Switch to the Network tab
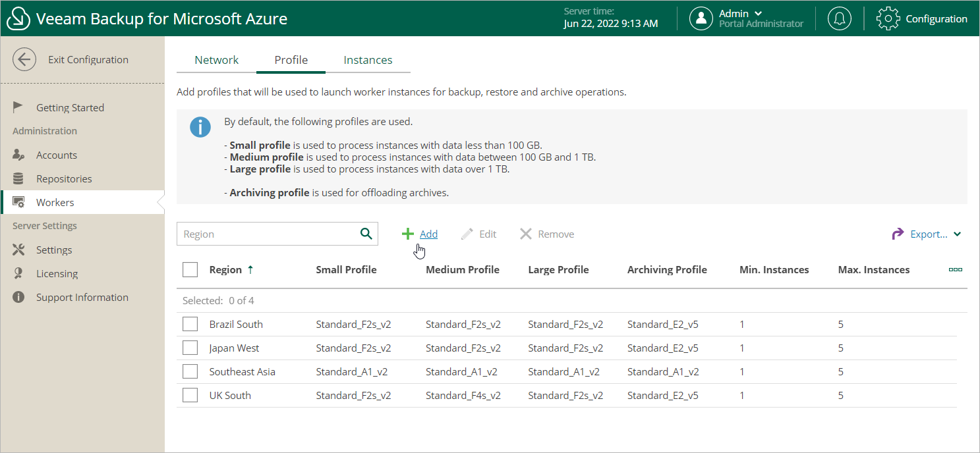The height and width of the screenshot is (453, 980). [216, 60]
